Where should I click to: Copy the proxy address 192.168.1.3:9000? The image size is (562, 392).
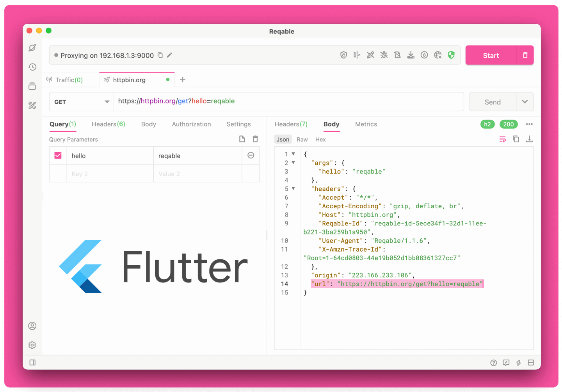(160, 55)
